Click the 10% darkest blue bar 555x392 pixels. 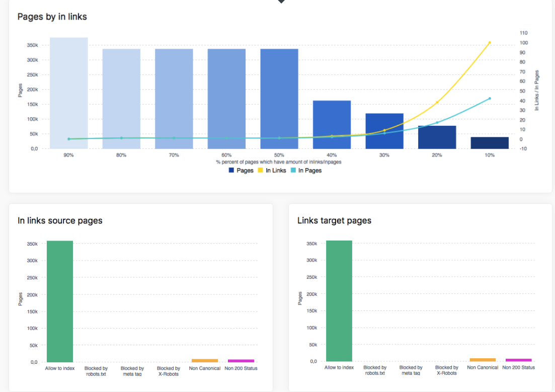coord(490,143)
